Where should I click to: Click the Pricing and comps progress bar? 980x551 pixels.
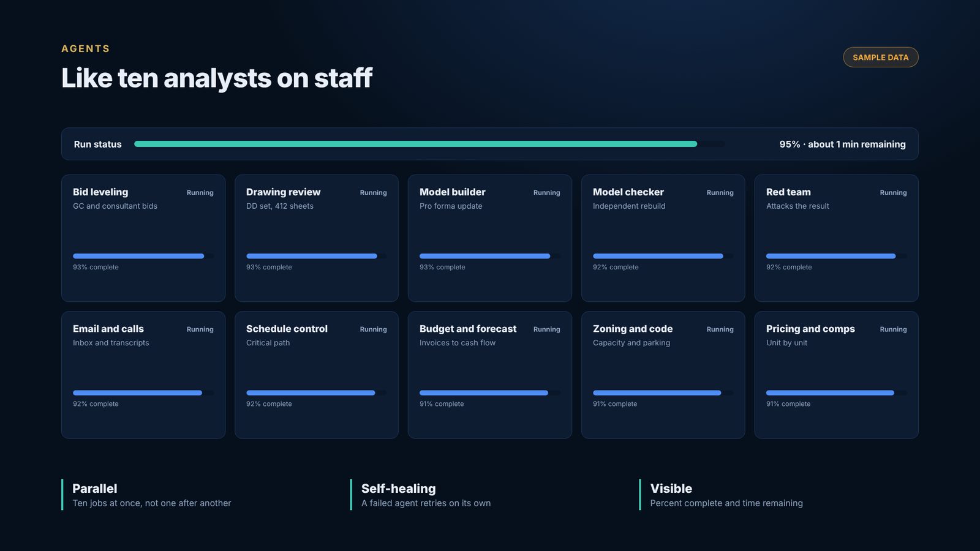pos(837,392)
